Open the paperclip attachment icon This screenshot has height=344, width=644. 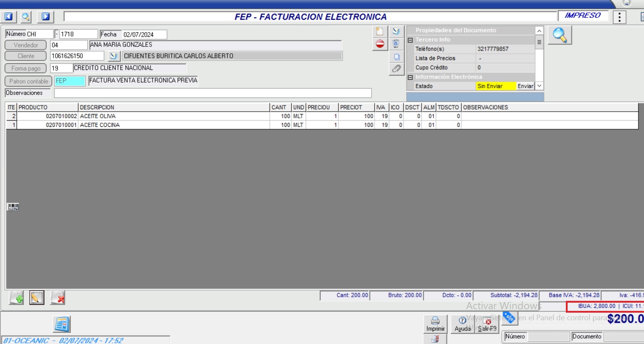click(397, 69)
